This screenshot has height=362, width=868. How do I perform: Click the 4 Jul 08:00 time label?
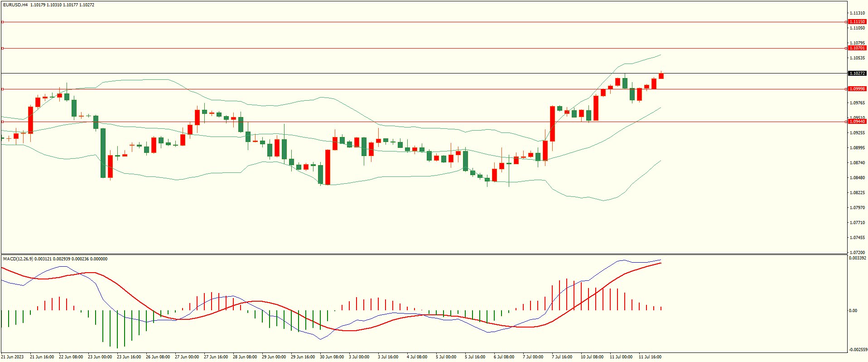[417, 357]
